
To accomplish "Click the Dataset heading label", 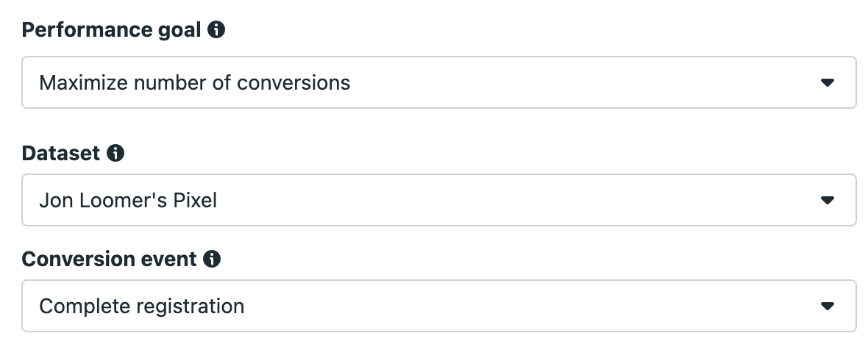I will [x=61, y=153].
